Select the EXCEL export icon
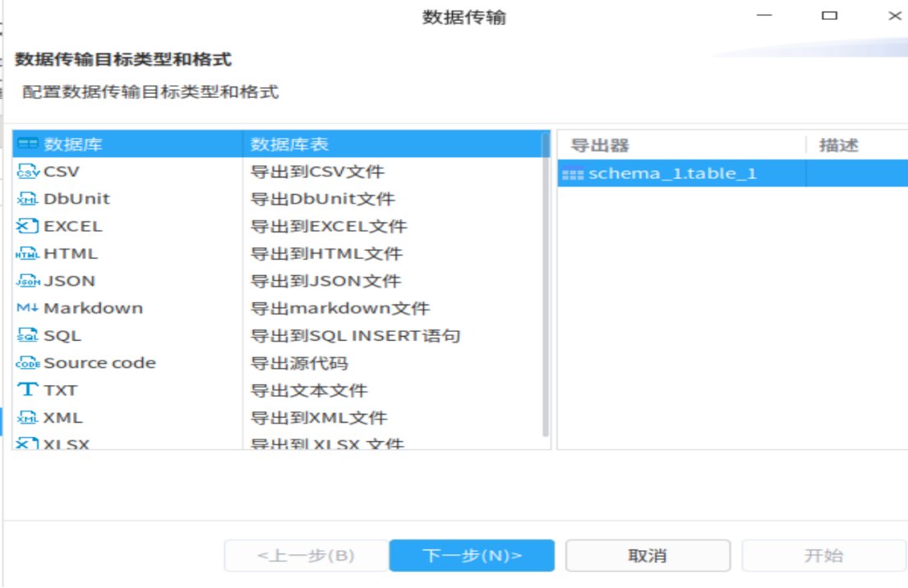The width and height of the screenshot is (908, 588). [x=28, y=227]
